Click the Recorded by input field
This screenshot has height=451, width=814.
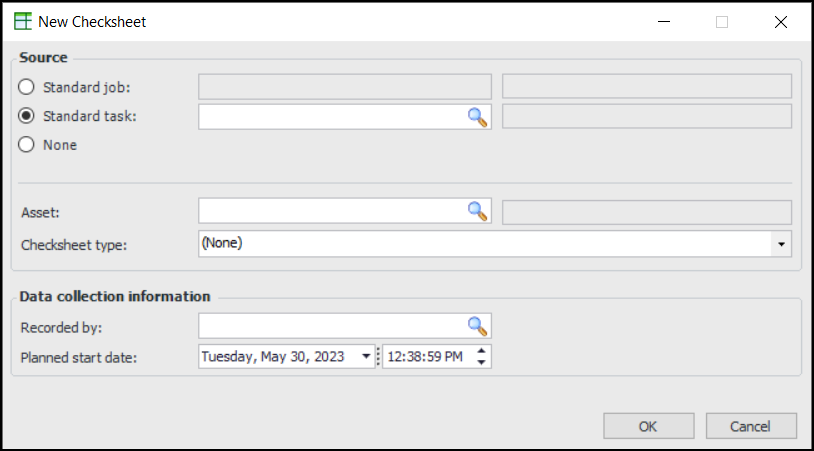coord(332,326)
